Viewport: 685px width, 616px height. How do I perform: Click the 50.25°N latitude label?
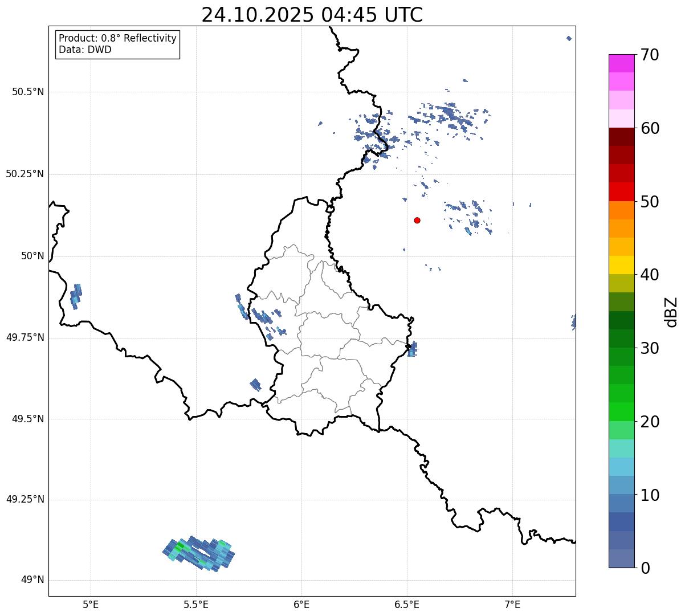coord(25,174)
